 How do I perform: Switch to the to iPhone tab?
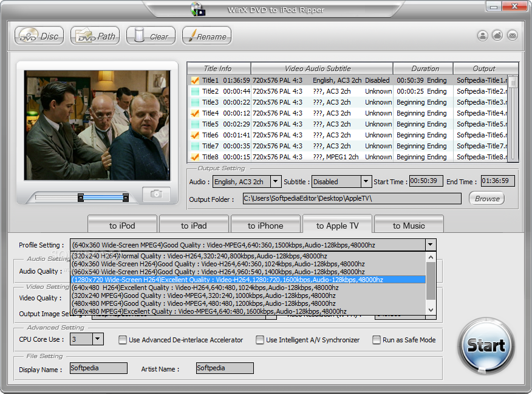pyautogui.click(x=265, y=225)
